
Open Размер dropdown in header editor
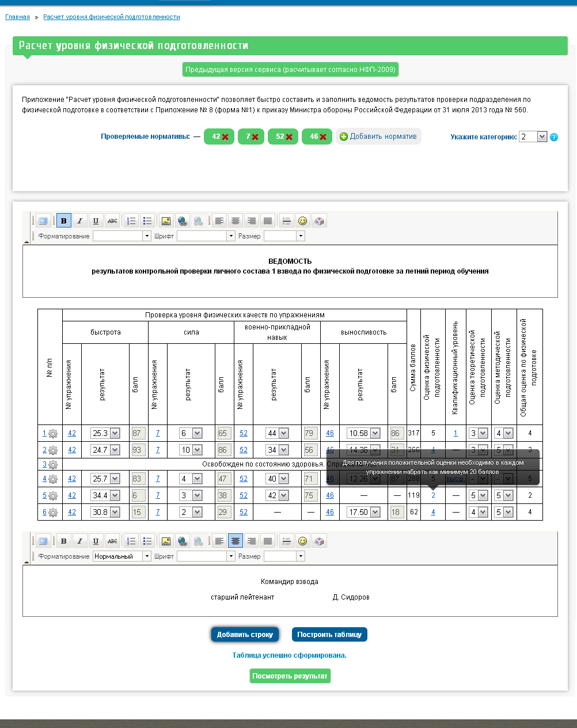pos(284,236)
